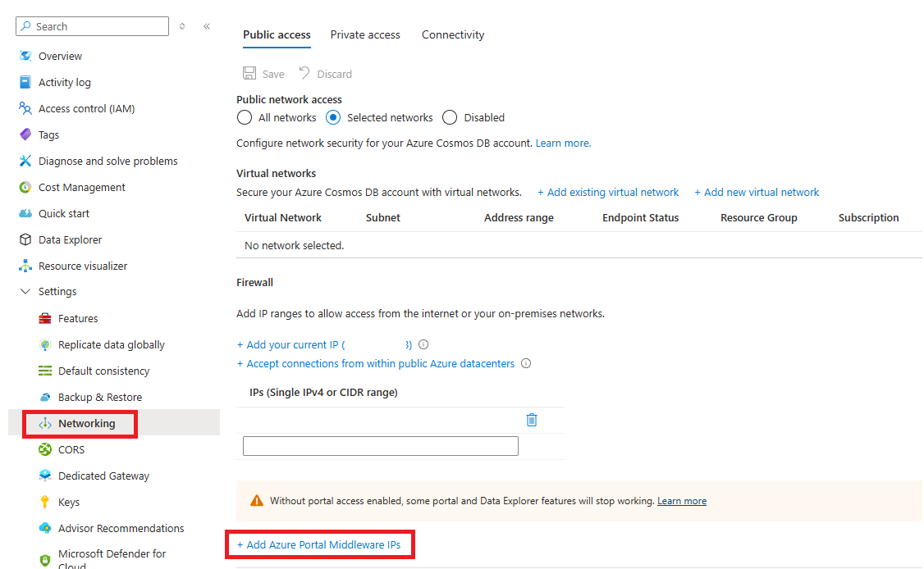Collapse the left navigation pane
Viewport: 924px width, 569px height.
207,26
